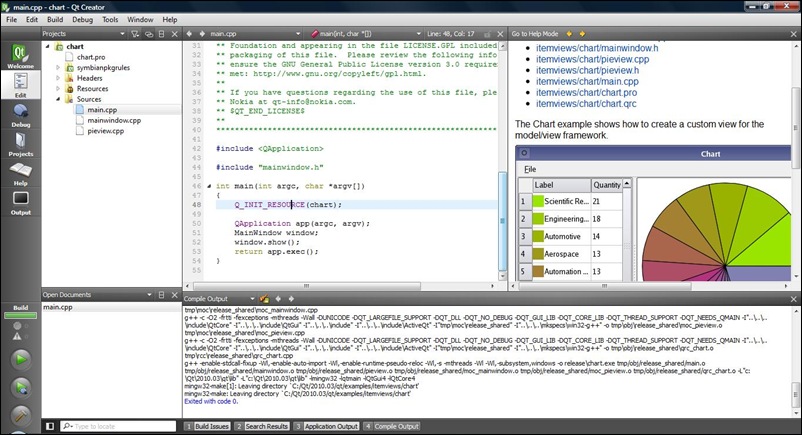
Task: Click the Build hammer icon
Action: (x=20, y=416)
